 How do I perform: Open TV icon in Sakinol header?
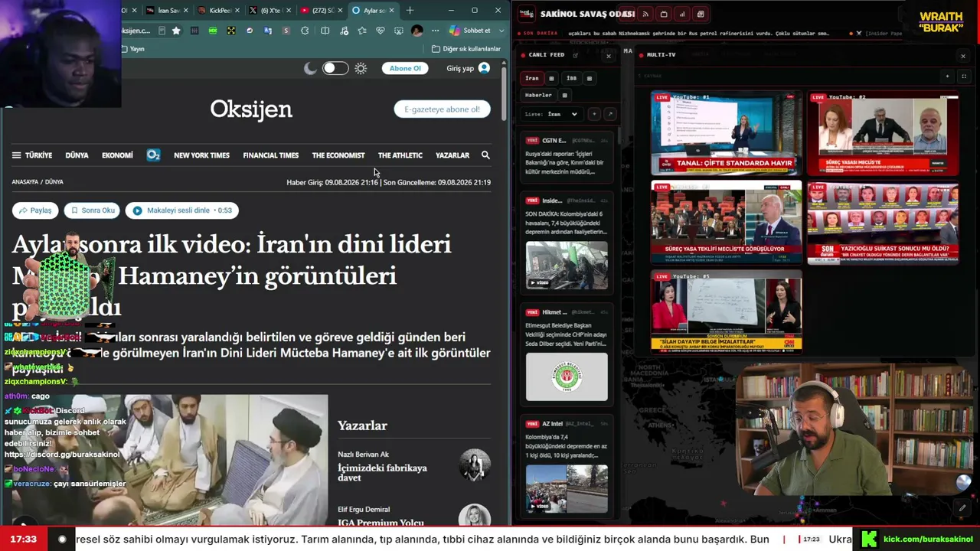tap(664, 14)
